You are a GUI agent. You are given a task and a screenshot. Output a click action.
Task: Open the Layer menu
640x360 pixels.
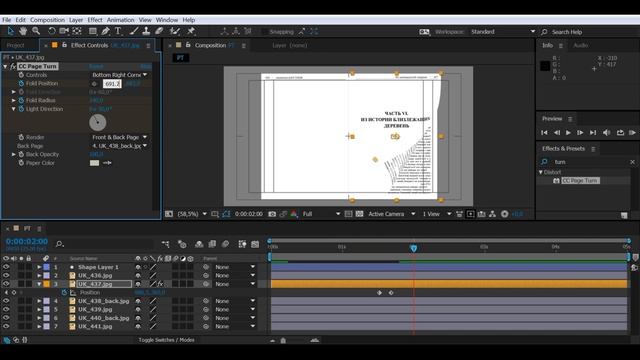[x=76, y=20]
